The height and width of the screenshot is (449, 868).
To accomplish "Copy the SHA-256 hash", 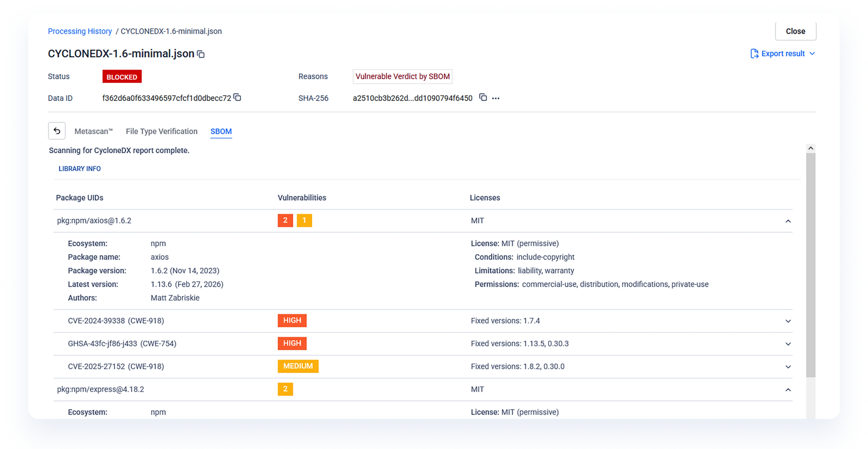I will point(483,97).
